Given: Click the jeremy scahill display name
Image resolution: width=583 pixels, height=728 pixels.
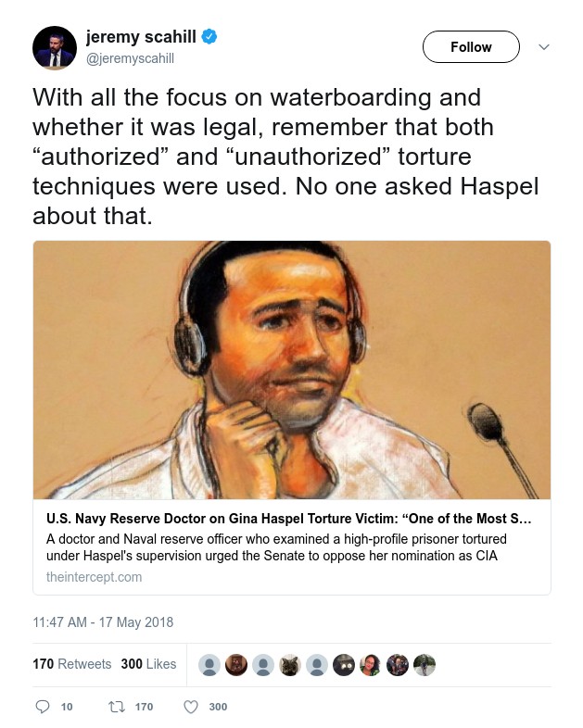Looking at the screenshot, I should coord(141,37).
